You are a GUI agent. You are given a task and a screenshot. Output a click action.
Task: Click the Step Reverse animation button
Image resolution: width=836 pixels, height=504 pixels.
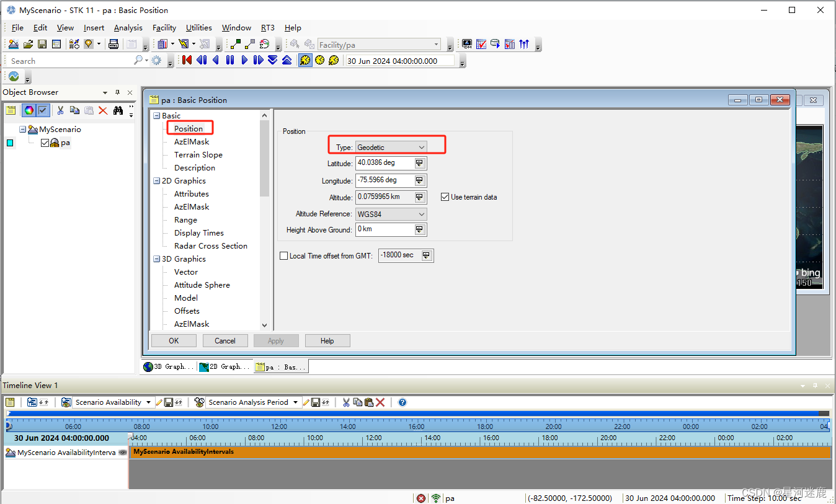coord(202,60)
